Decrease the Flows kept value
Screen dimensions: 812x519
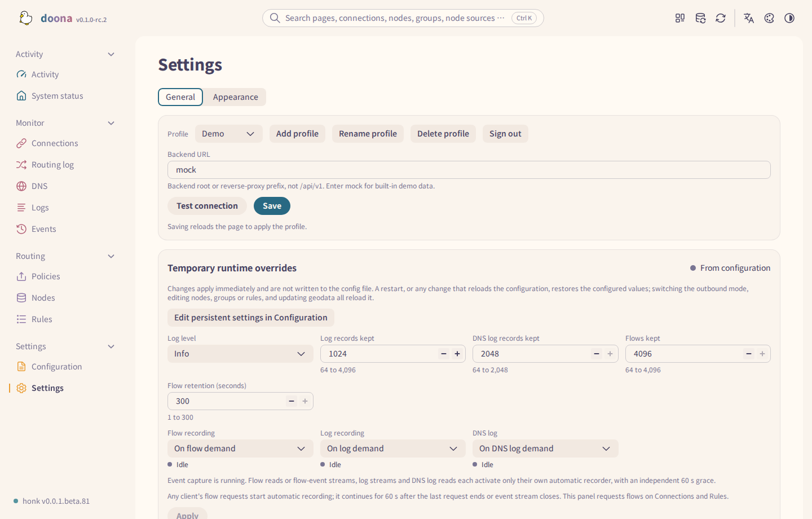click(x=749, y=354)
